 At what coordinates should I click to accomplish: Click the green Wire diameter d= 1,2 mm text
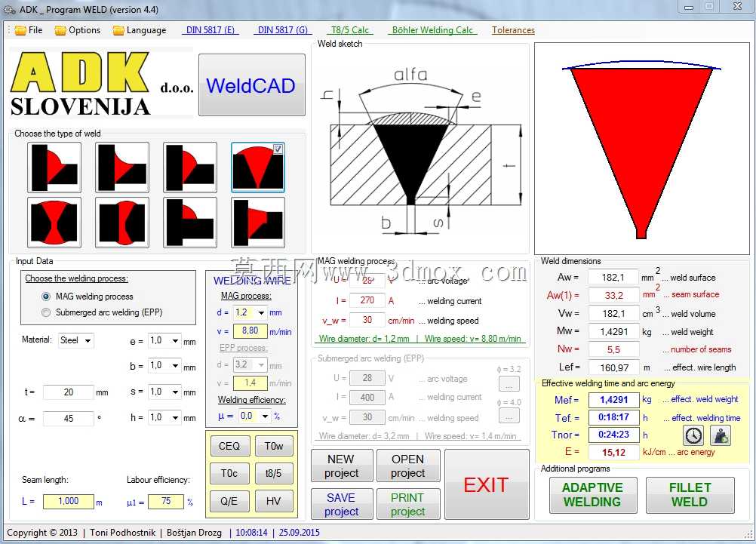pos(364,339)
